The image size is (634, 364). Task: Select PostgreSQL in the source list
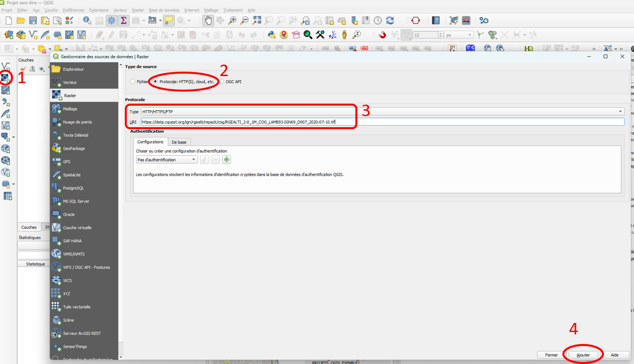(x=84, y=188)
